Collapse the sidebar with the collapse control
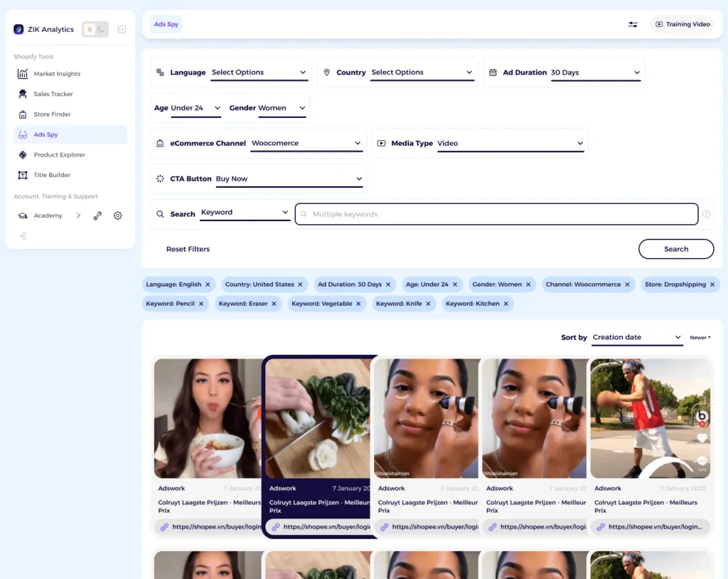The height and width of the screenshot is (579, 728). pyautogui.click(x=121, y=28)
